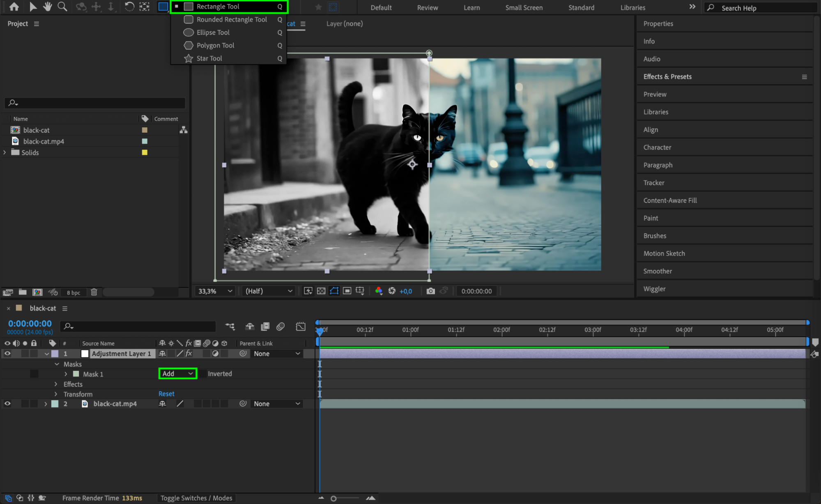
Task: Toggle the transparency grid icon
Action: [321, 291]
